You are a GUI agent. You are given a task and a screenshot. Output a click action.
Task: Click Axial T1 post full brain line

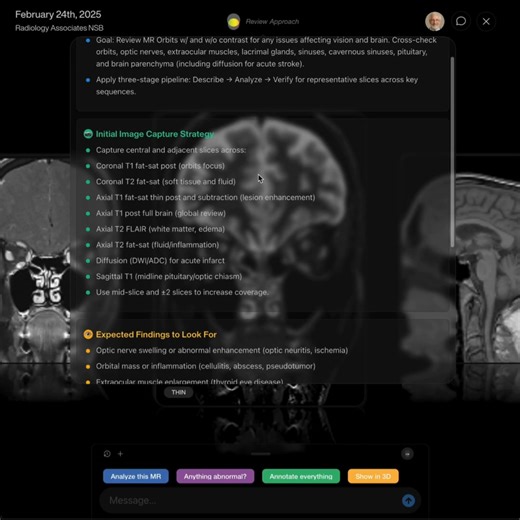[161, 213]
